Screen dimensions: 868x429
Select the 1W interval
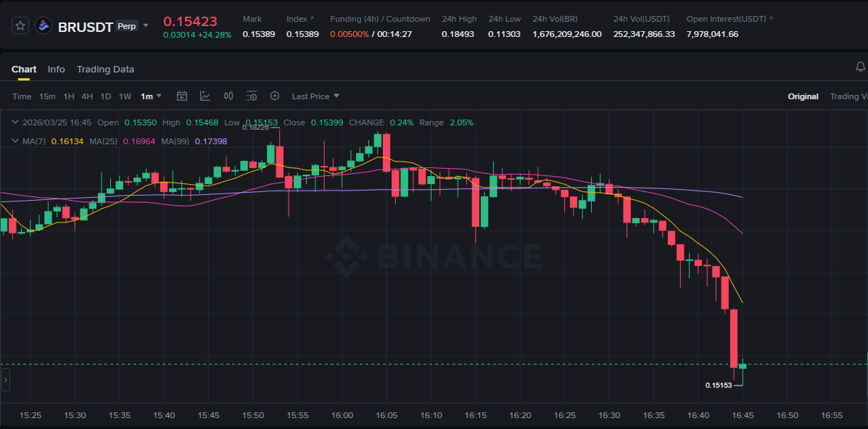125,96
